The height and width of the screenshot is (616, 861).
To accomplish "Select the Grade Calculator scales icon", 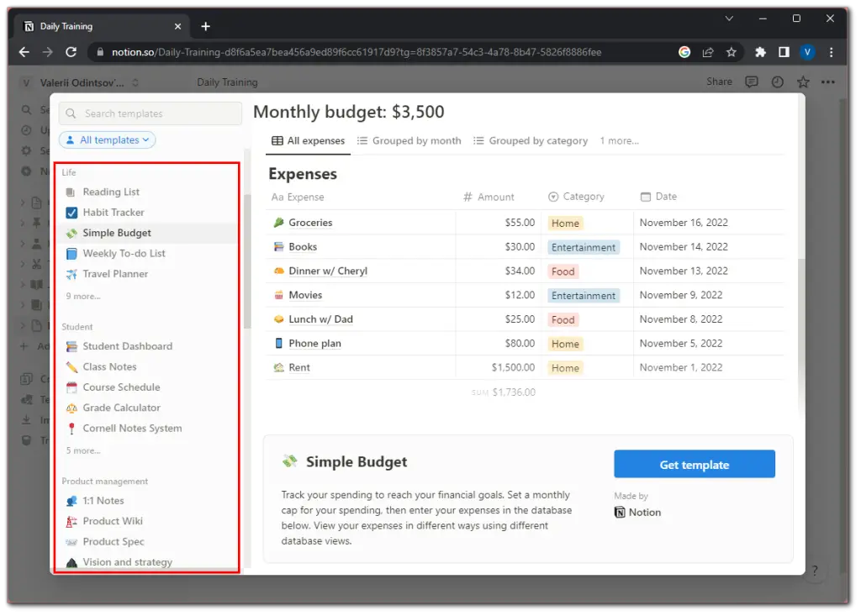I will click(71, 408).
